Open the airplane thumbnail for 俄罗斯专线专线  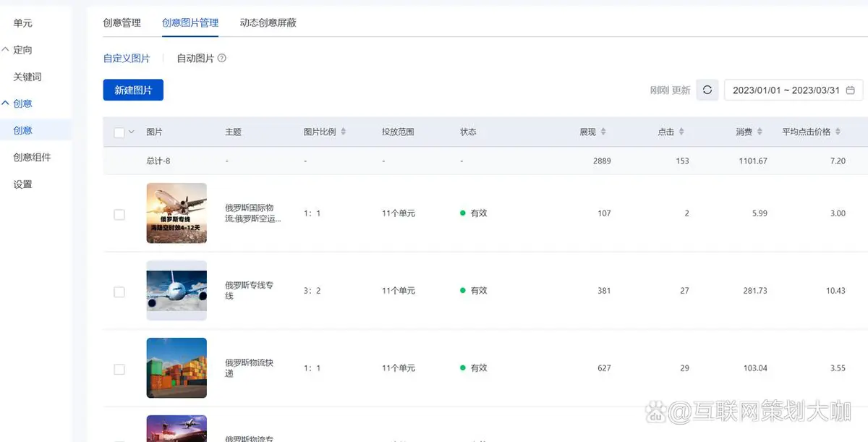[176, 291]
